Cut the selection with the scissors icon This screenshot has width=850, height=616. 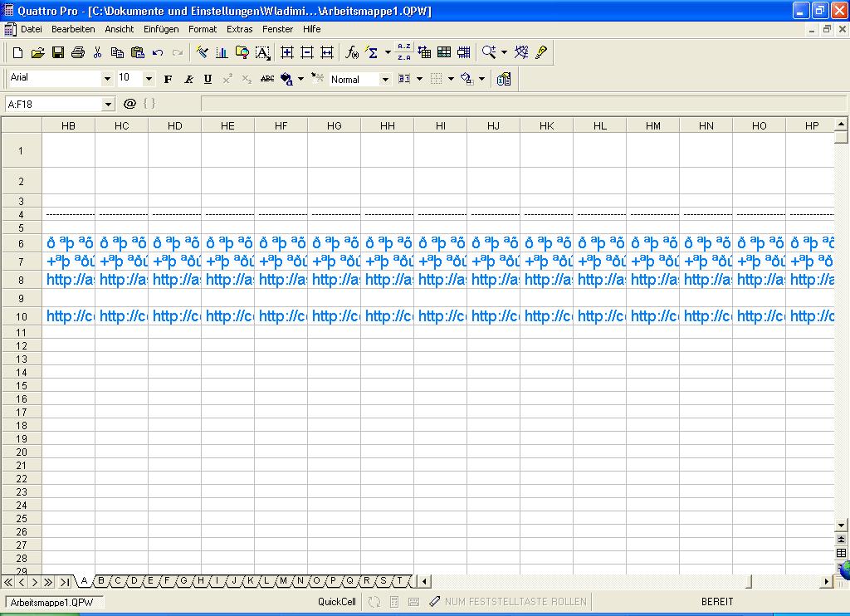coord(98,52)
